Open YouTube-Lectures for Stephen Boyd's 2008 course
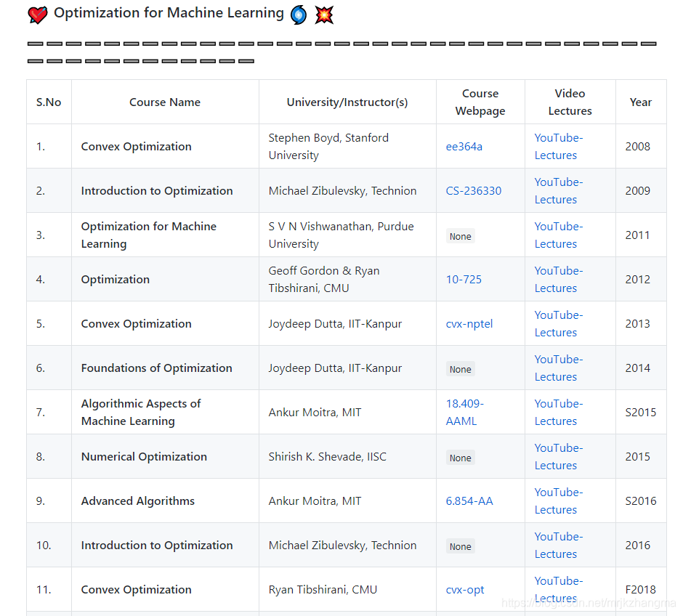Image resolution: width=683 pixels, height=616 pixels. click(559, 147)
